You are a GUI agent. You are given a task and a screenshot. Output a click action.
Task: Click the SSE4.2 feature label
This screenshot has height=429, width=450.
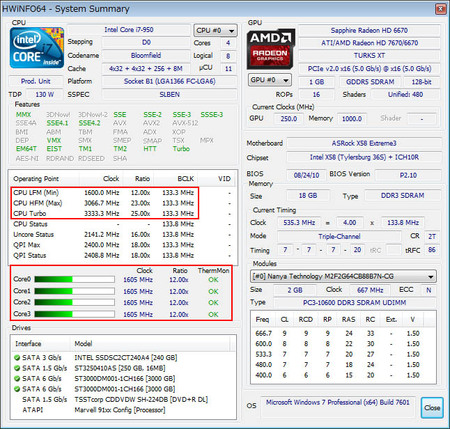(89, 123)
